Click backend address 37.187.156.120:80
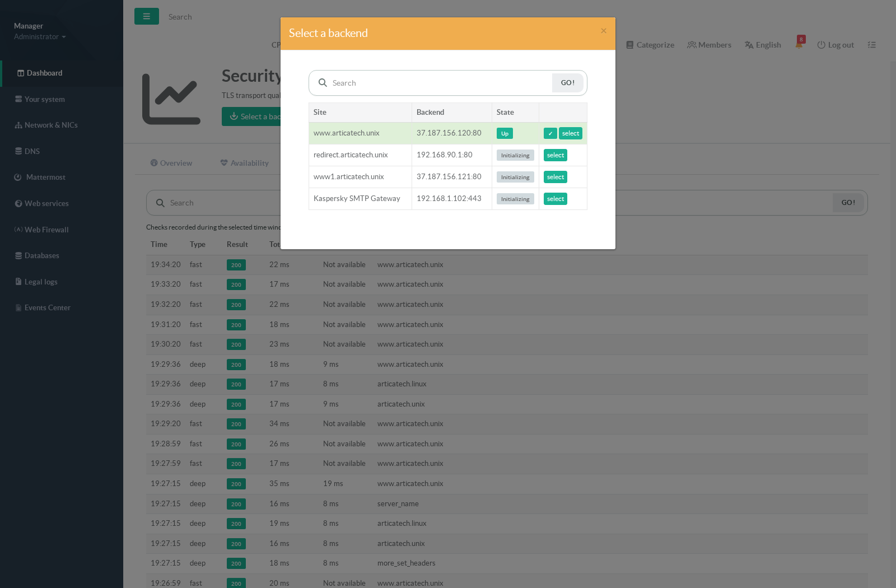 coord(449,133)
